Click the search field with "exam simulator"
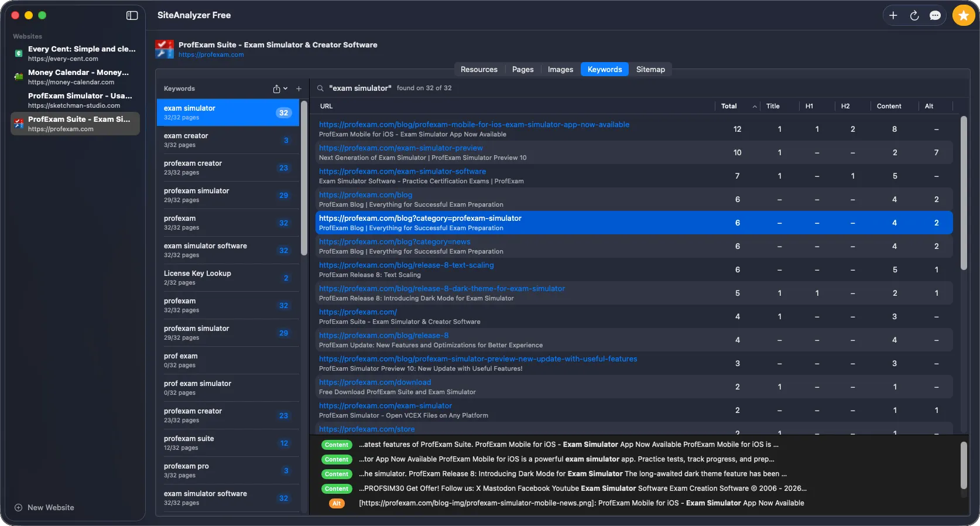Screen dimensions: 980x526 pyautogui.click(x=360, y=88)
